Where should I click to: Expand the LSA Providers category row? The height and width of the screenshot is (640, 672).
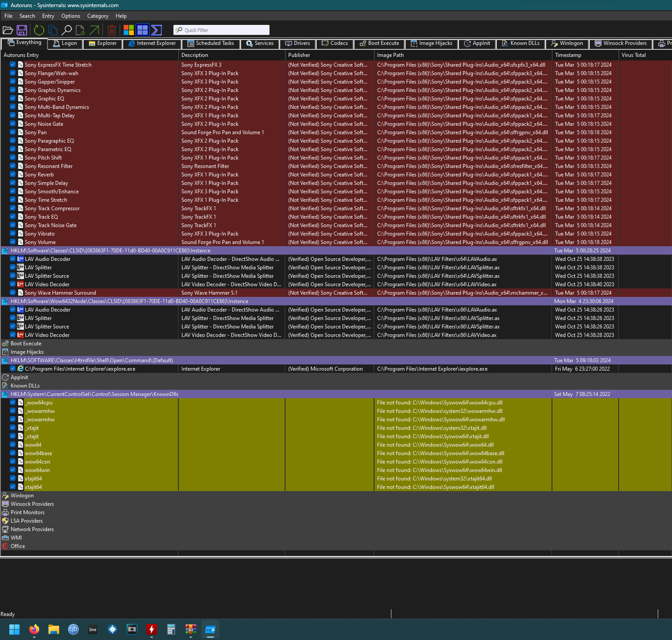[x=27, y=521]
